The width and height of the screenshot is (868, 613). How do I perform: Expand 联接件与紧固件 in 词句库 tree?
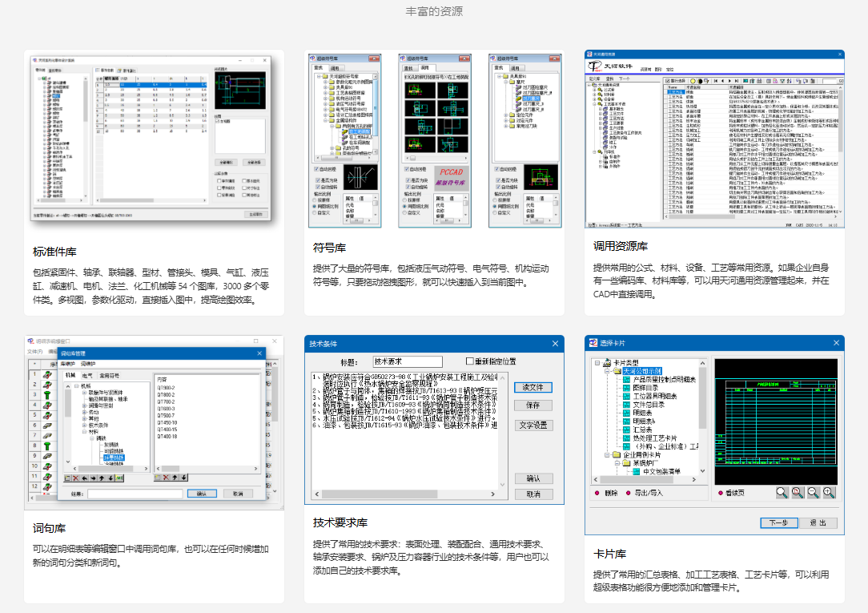pyautogui.click(x=84, y=393)
